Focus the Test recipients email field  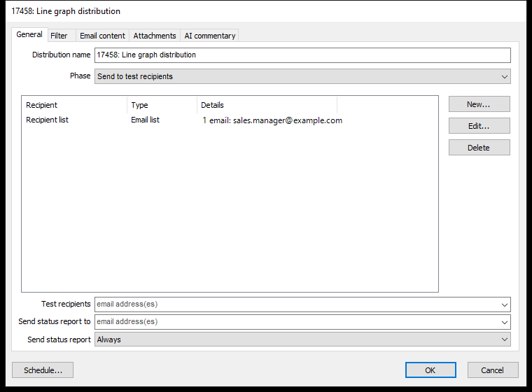click(297, 304)
